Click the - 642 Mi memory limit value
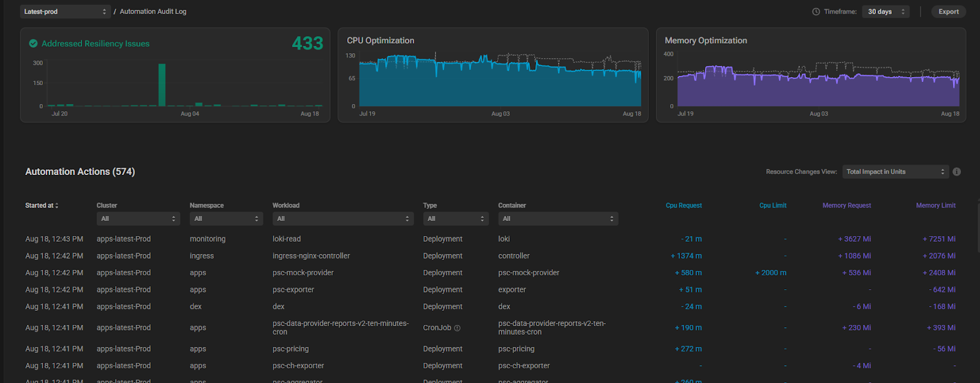The image size is (980, 383). click(942, 290)
